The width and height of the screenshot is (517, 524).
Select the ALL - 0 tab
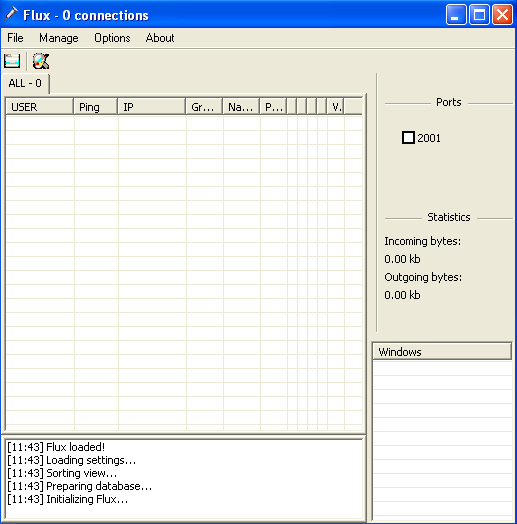tap(25, 83)
